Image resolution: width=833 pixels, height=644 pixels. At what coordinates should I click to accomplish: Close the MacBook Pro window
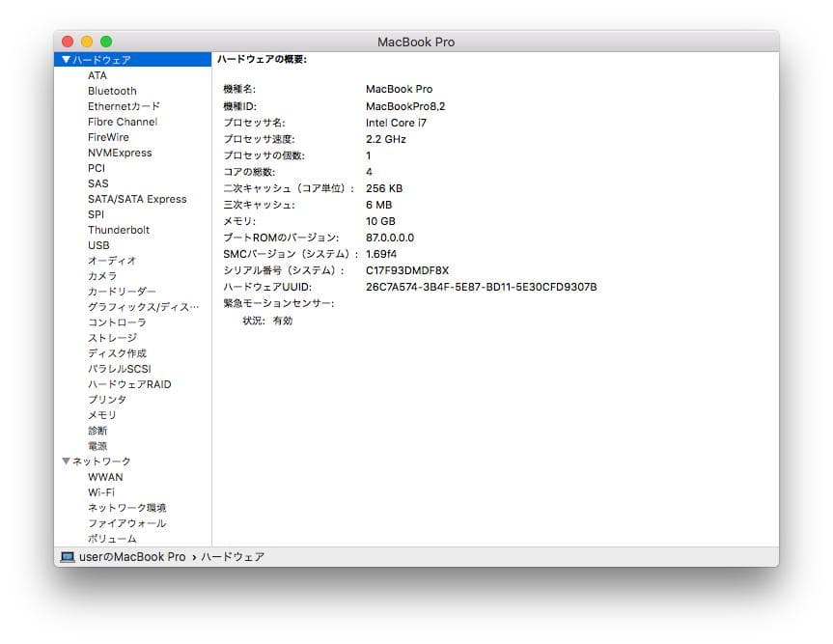click(x=68, y=42)
